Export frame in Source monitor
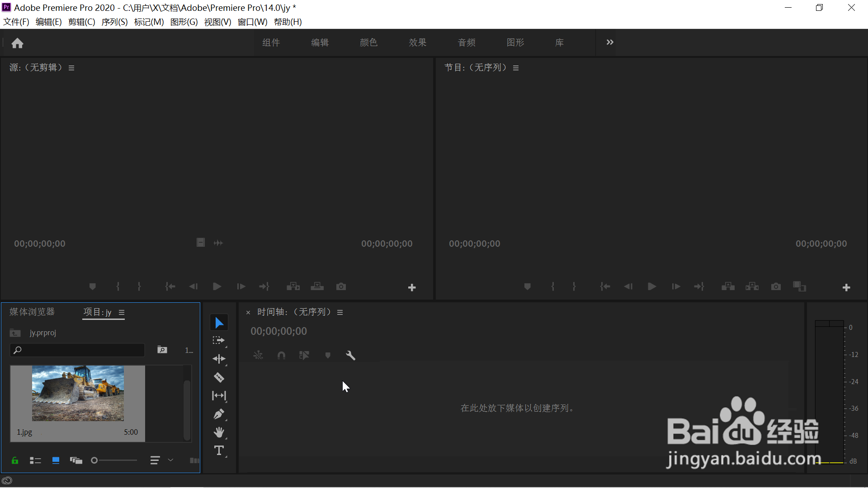 341,286
